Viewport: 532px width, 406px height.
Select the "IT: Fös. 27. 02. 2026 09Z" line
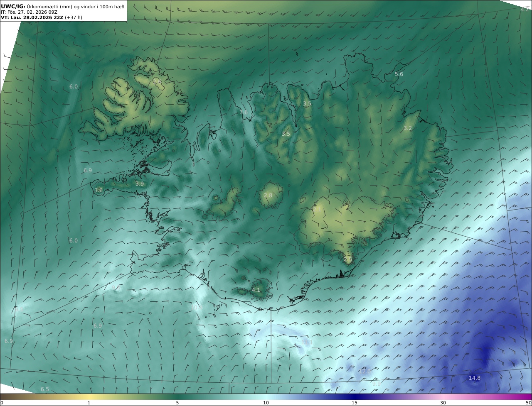pos(29,12)
